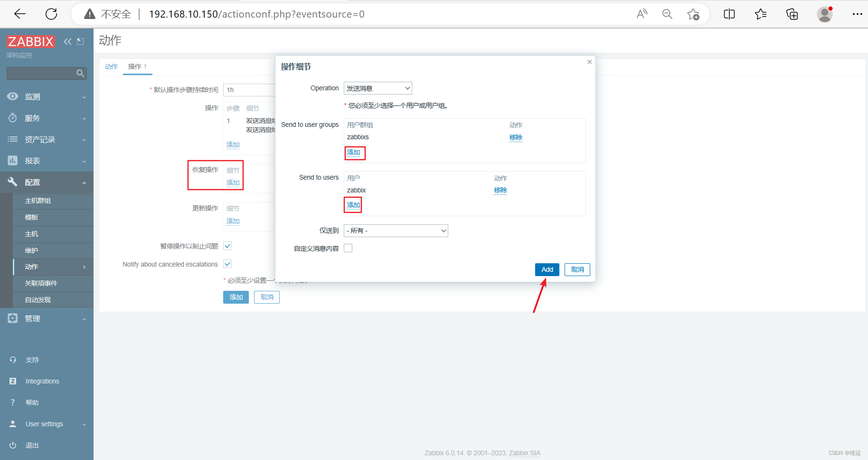Switch to the 操作 1 tab
The image size is (868, 460).
click(x=137, y=67)
